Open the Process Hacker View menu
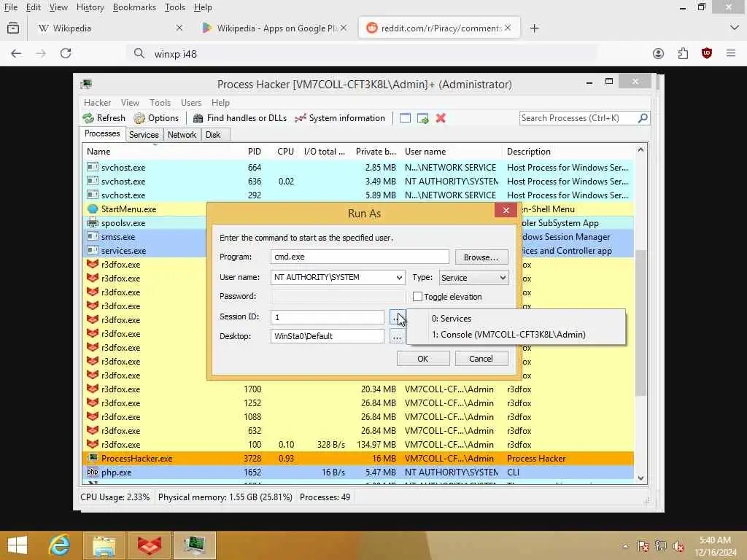The image size is (747, 560). click(x=130, y=102)
